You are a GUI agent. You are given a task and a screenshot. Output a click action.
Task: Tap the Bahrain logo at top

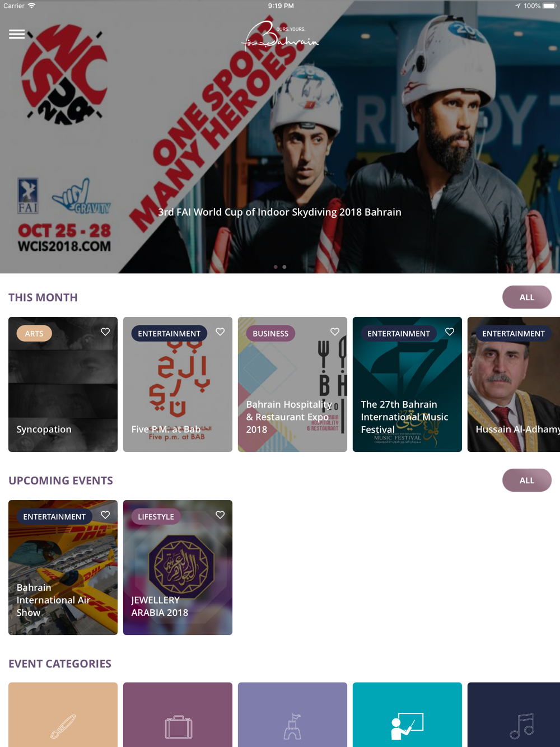[x=280, y=37]
